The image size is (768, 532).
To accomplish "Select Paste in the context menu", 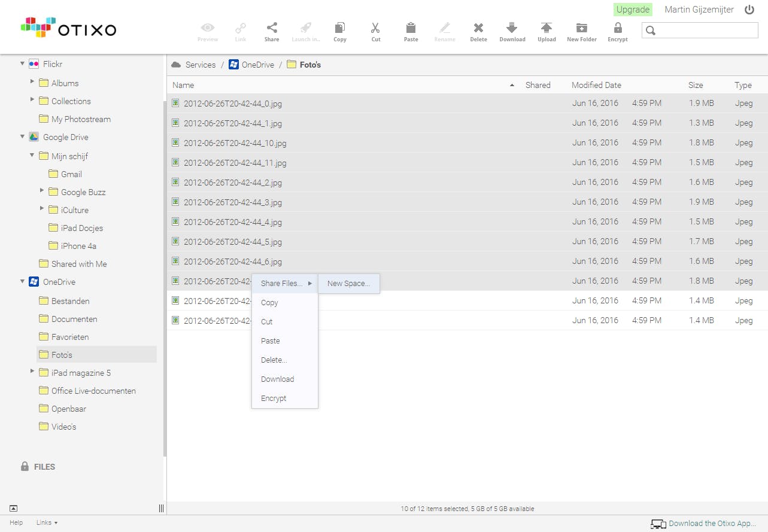I will [285, 341].
